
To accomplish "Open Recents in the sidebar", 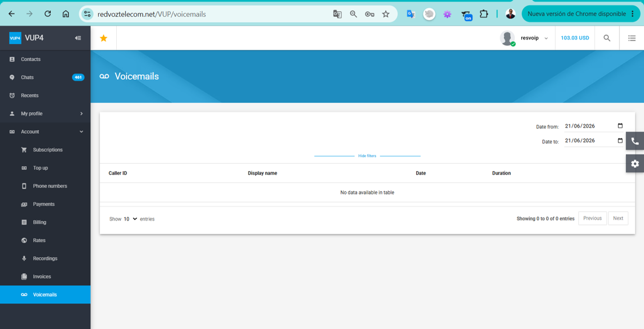I will click(45, 96).
